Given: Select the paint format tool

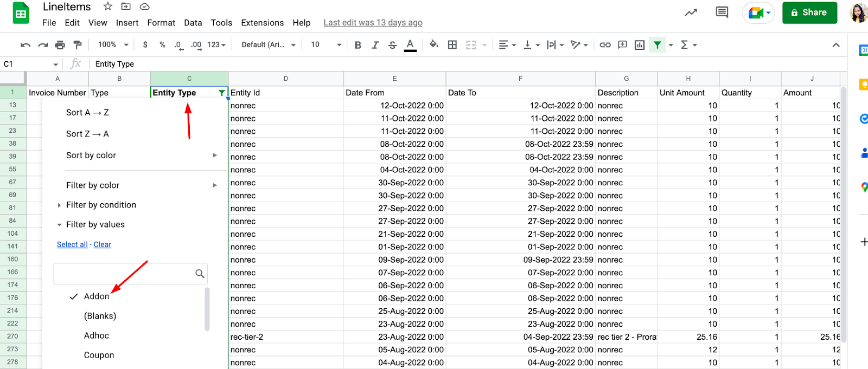Looking at the screenshot, I should 78,45.
